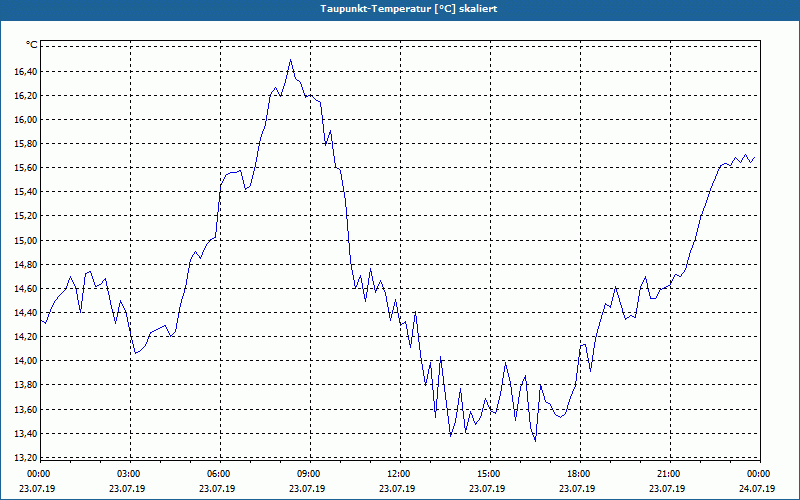Click the y-axis label '15,20'

tap(26, 216)
